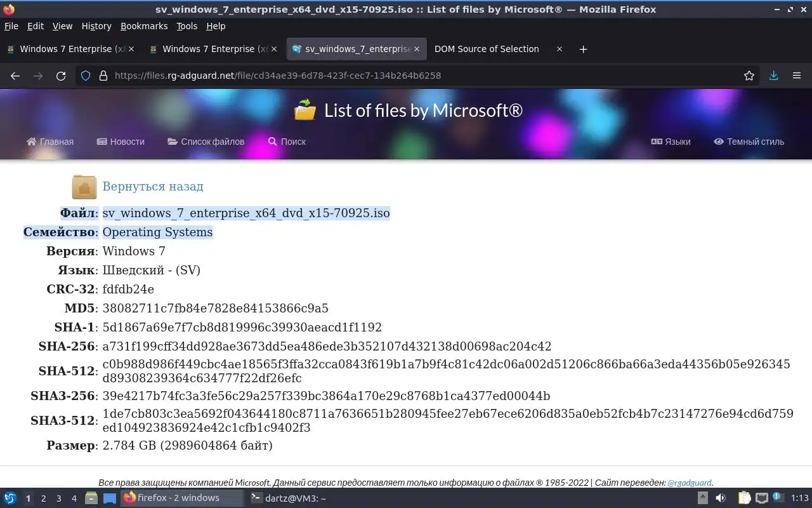Open the Поиск search link
Screen dimensions: 812x508
point(287,142)
